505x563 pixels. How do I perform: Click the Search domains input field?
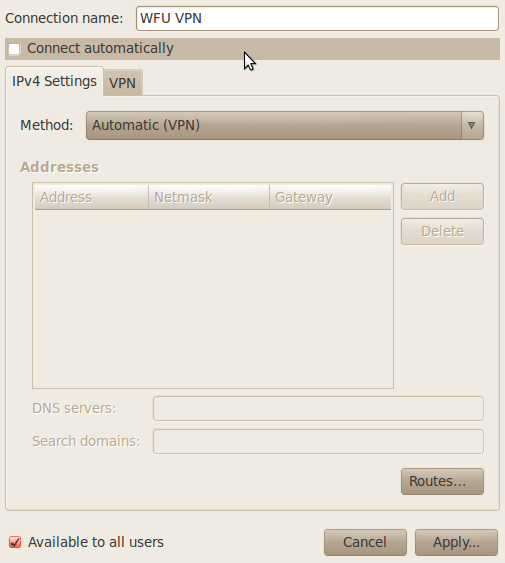318,441
